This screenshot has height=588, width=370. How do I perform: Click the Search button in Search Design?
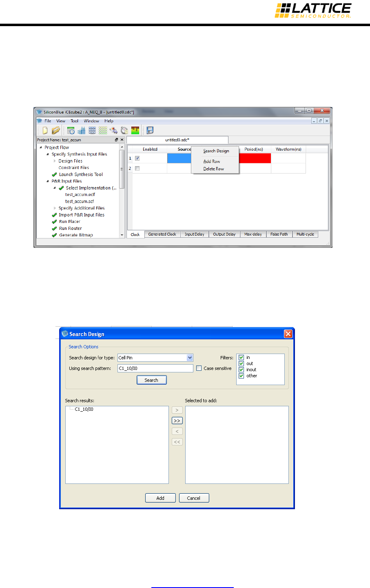point(151,380)
